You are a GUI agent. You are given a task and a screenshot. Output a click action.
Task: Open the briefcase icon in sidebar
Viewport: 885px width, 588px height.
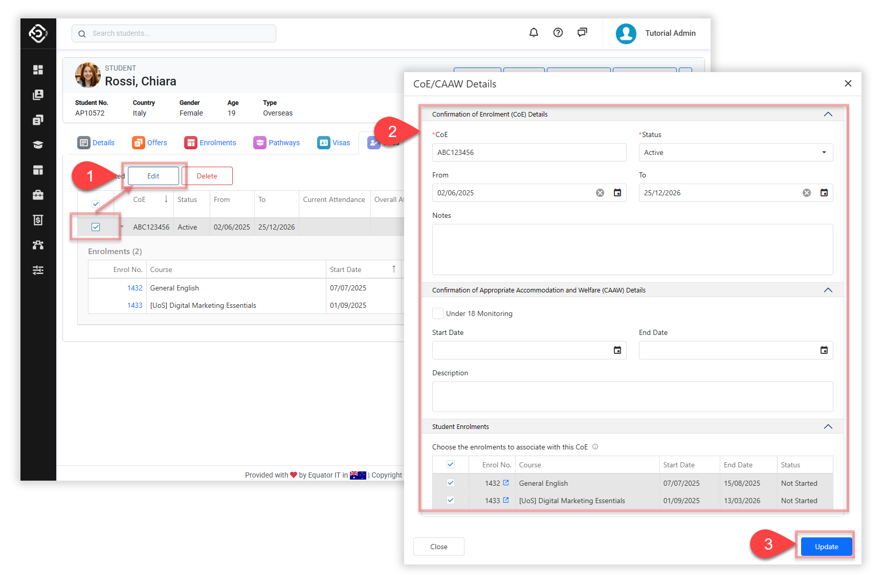coord(38,195)
